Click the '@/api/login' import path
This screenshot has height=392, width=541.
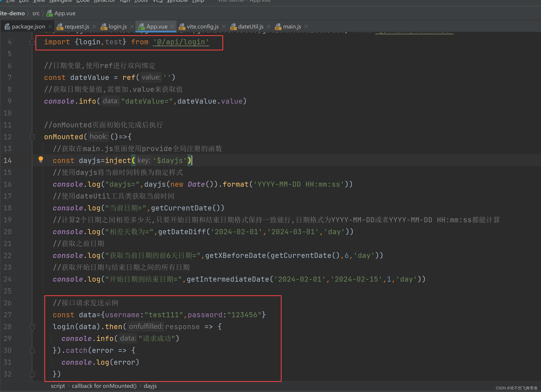[x=181, y=42]
